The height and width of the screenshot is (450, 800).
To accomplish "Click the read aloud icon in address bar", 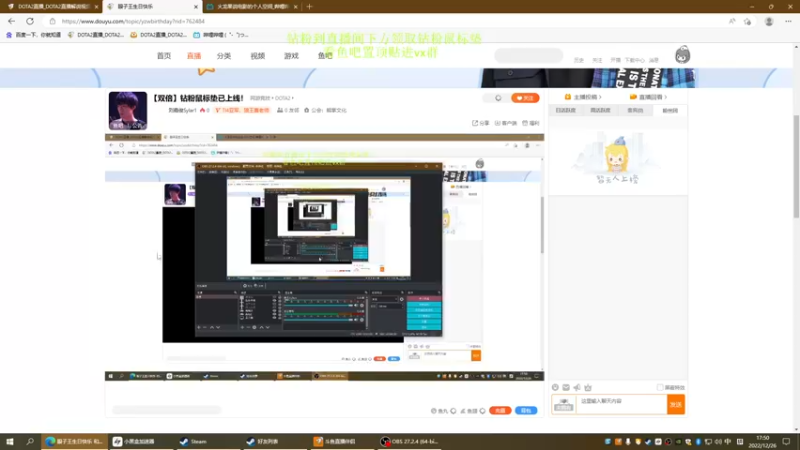I will click(732, 21).
